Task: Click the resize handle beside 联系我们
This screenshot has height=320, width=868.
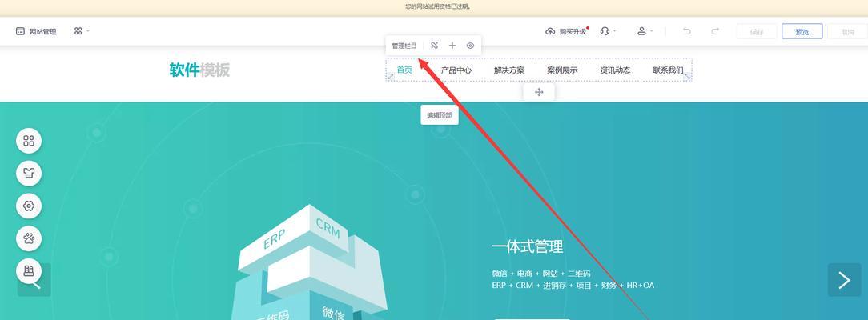Action: pos(688,77)
